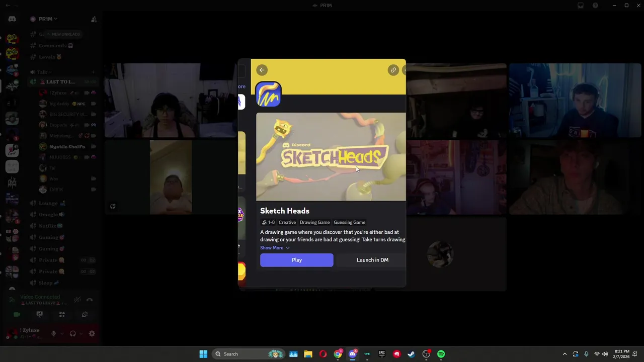Click the invite people icon beside PR1M
The height and width of the screenshot is (362, 644).
point(94,19)
